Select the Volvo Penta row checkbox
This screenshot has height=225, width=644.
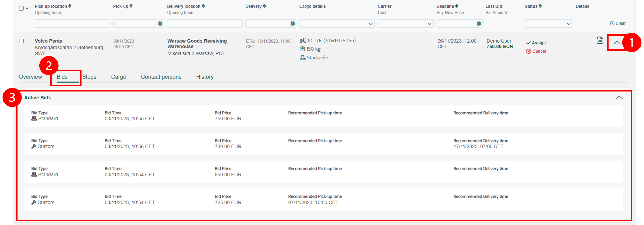(x=21, y=41)
